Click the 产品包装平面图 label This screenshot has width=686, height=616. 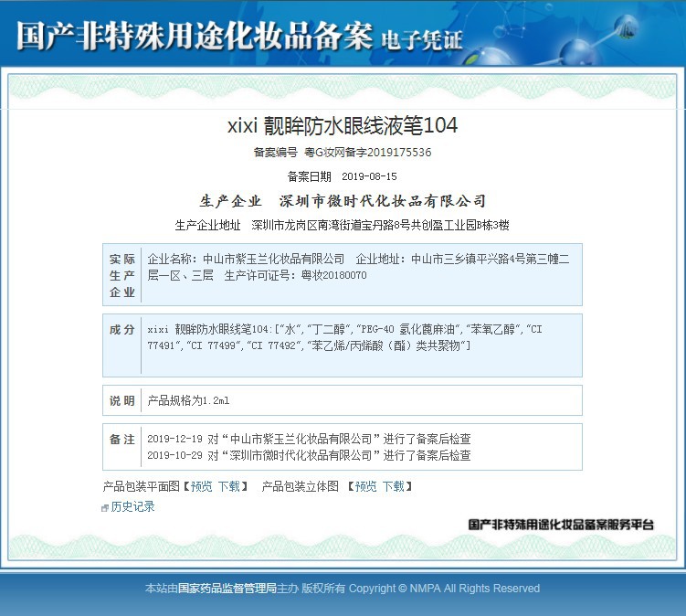[x=142, y=486]
